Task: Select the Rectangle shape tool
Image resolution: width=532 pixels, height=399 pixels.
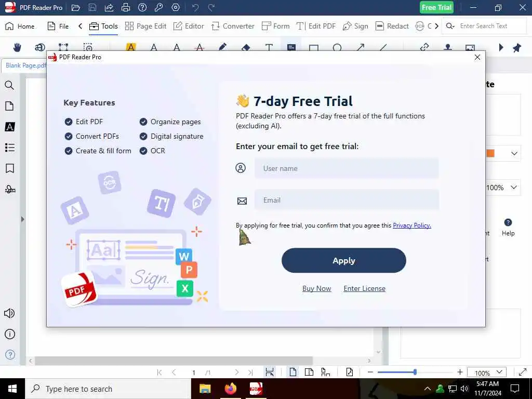Action: click(314, 47)
